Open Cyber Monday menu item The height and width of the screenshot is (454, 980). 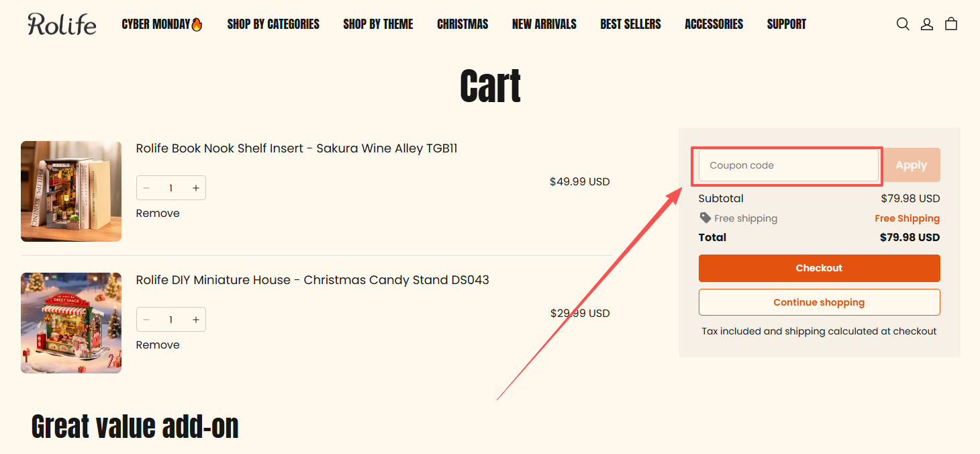pyautogui.click(x=162, y=24)
